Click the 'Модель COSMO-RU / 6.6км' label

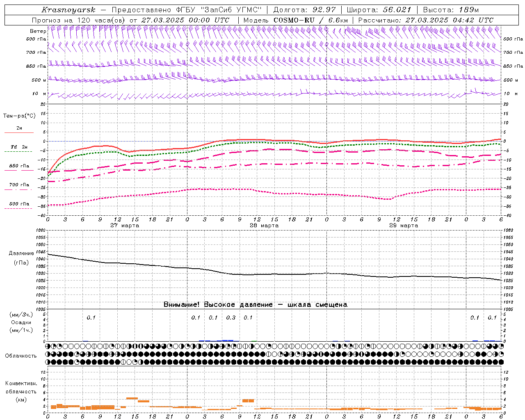295,20
